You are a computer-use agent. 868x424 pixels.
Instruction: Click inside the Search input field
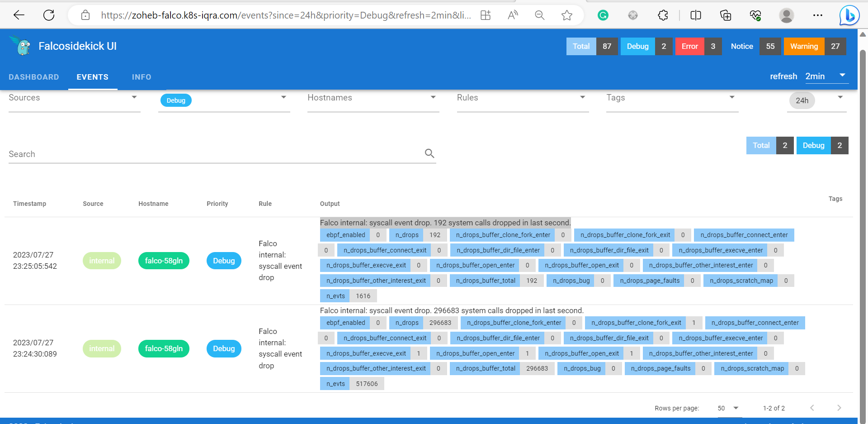(x=181, y=153)
